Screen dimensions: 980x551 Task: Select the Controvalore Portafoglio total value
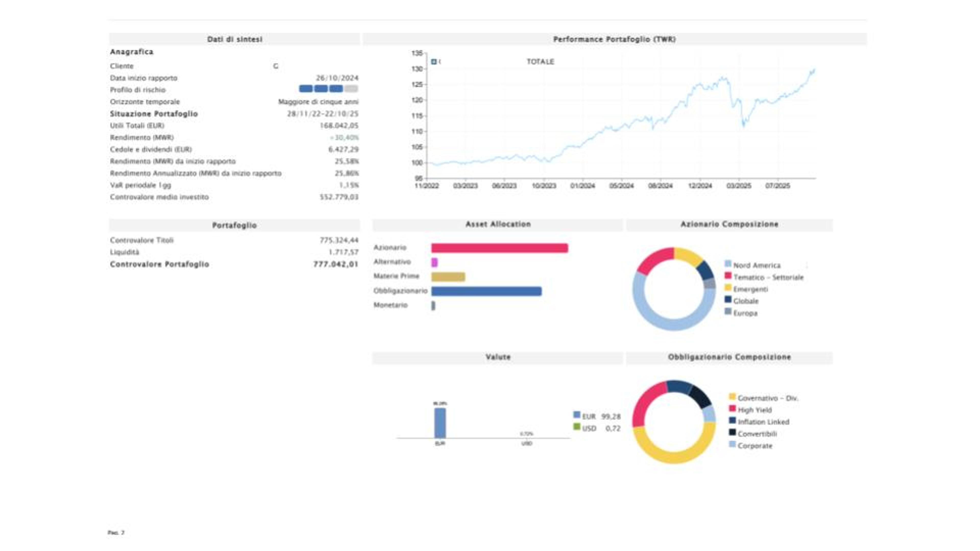(336, 264)
